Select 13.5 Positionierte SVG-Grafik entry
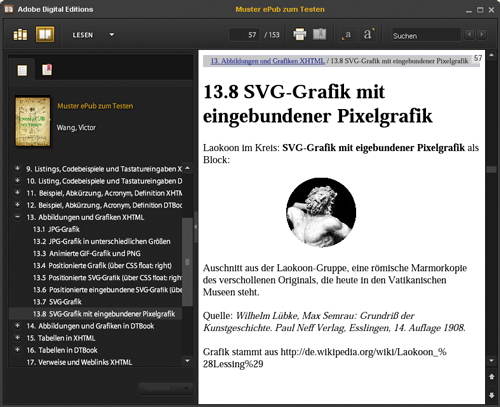Image resolution: width=500 pixels, height=407 pixels. click(x=107, y=278)
